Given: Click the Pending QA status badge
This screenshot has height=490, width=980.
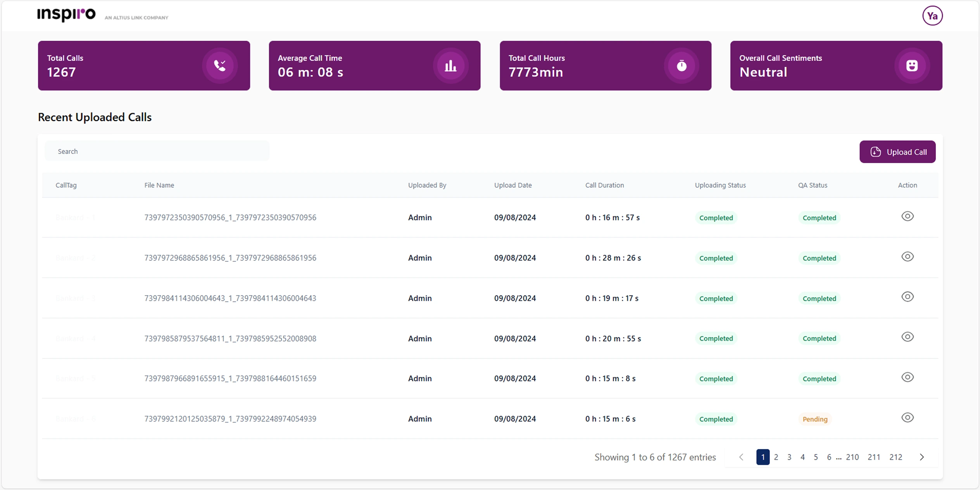Looking at the screenshot, I should coord(815,419).
